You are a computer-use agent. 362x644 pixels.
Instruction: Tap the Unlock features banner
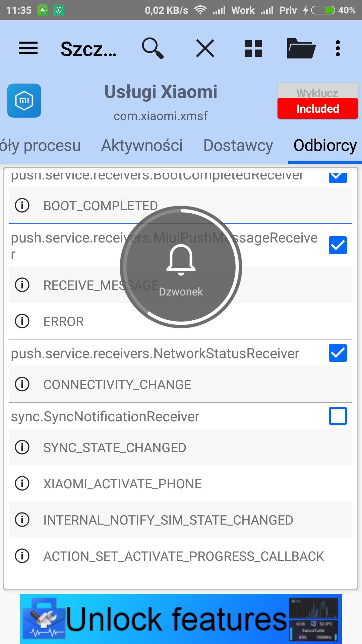pos(181,619)
